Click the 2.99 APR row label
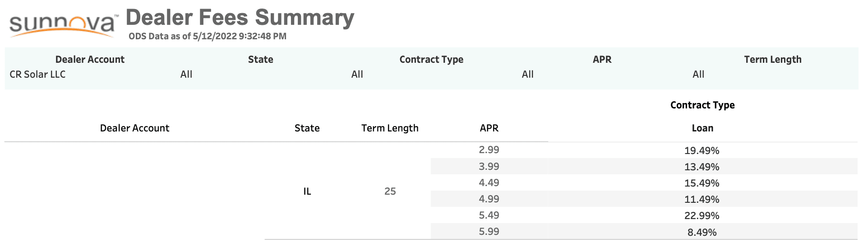 489,150
